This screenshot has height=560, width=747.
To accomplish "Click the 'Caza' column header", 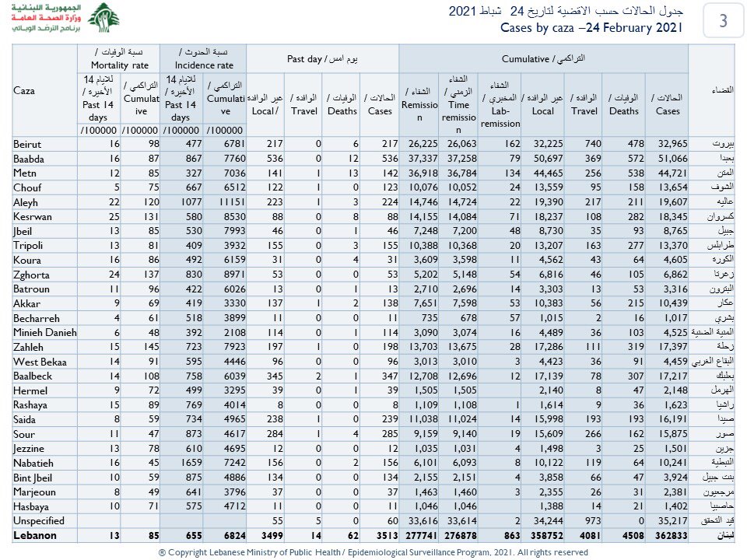I will [24, 91].
